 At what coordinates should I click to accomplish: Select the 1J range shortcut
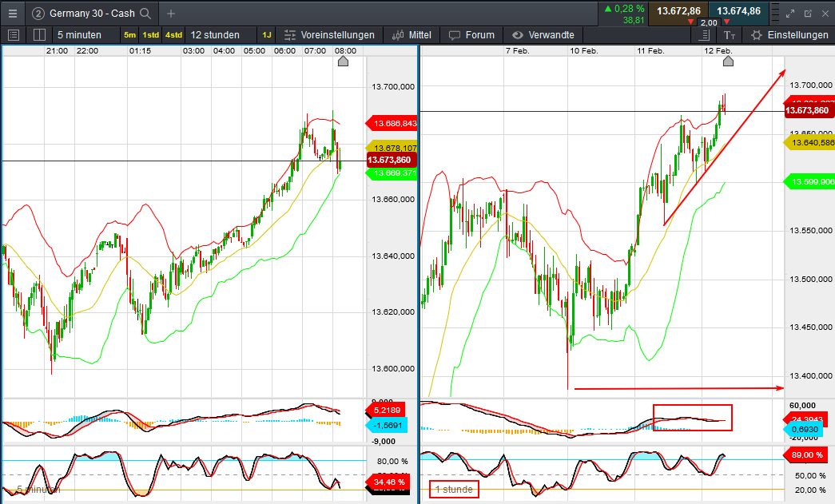267,35
